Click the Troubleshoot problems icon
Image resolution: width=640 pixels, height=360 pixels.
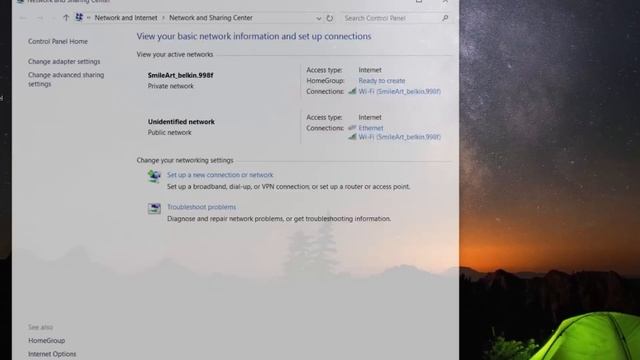154,209
